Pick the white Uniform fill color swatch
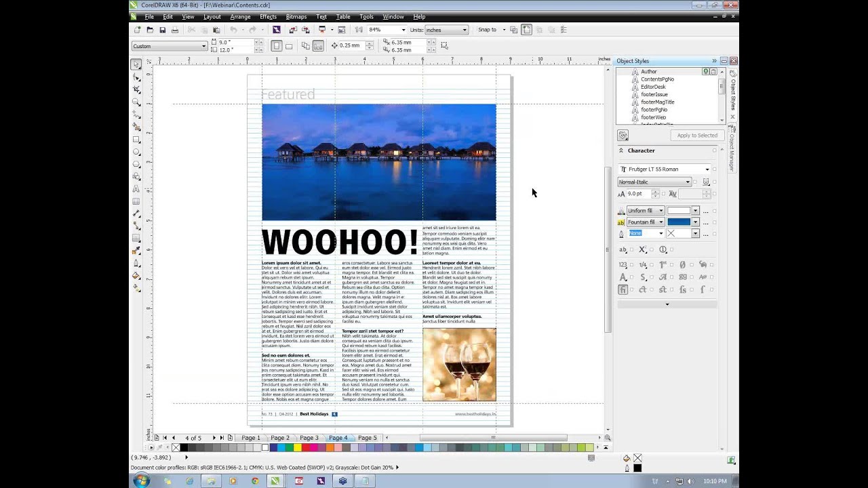 tap(679, 211)
